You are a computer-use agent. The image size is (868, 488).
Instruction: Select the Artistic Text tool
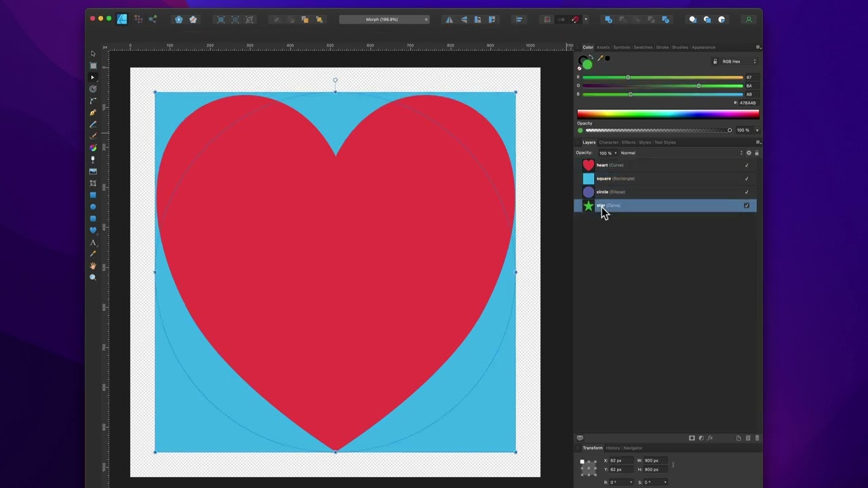[x=93, y=243]
